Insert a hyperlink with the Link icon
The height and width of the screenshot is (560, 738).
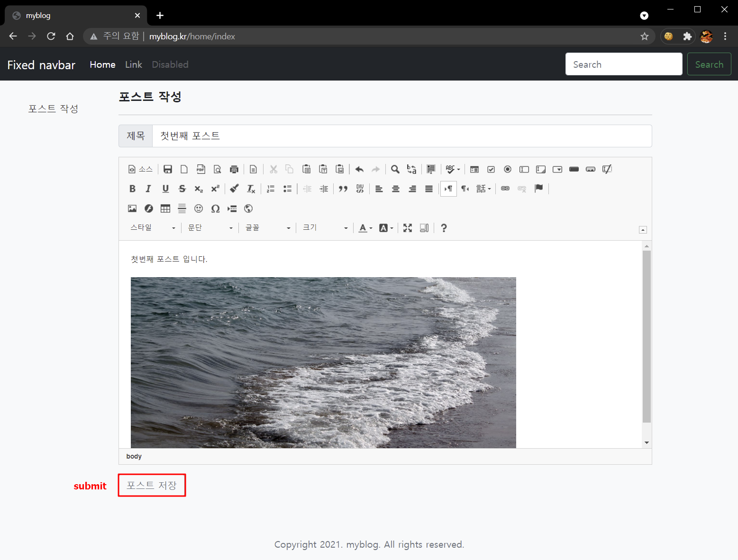coord(505,189)
